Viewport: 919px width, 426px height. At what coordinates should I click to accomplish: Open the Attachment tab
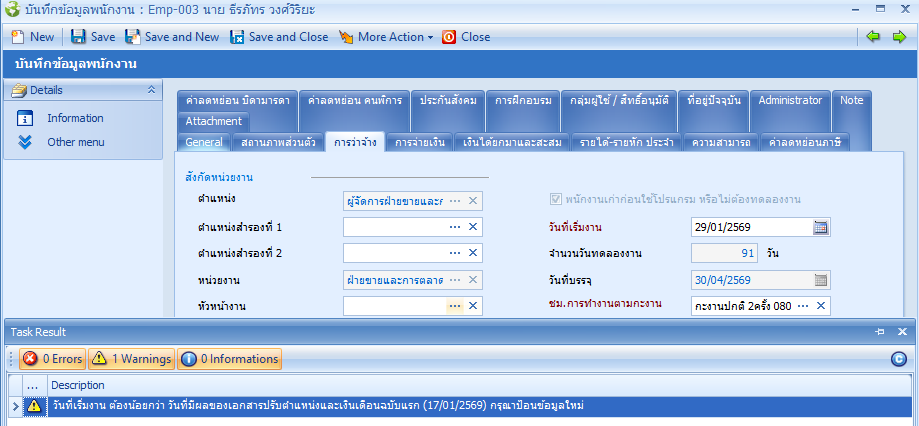[214, 121]
